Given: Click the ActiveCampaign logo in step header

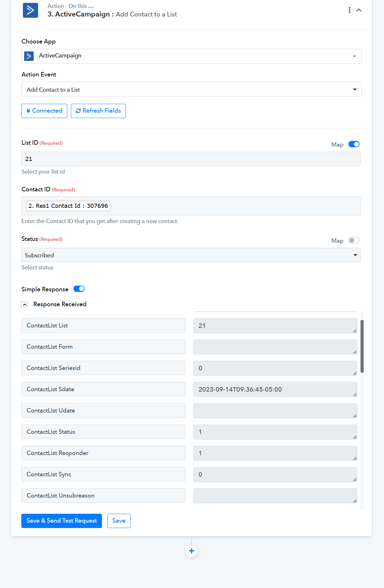Looking at the screenshot, I should tap(30, 10).
